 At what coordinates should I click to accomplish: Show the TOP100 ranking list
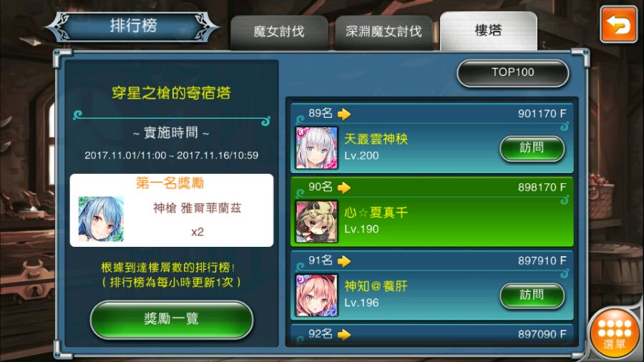coord(512,73)
